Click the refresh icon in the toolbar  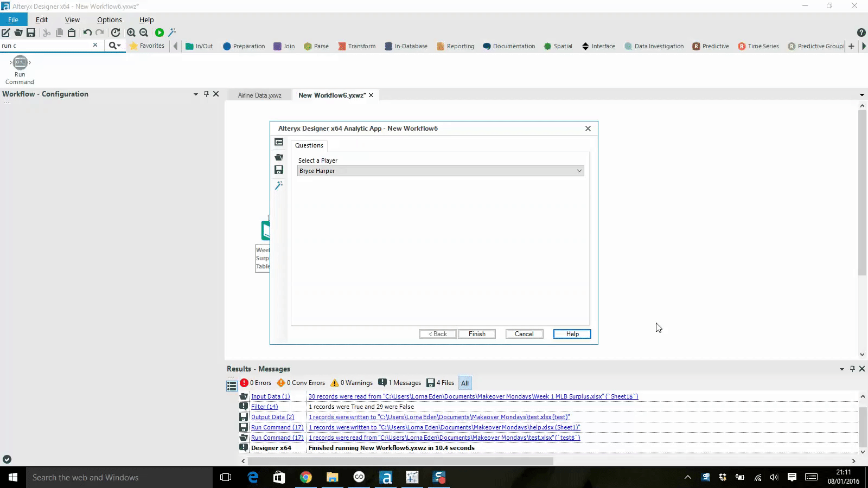pos(116,33)
